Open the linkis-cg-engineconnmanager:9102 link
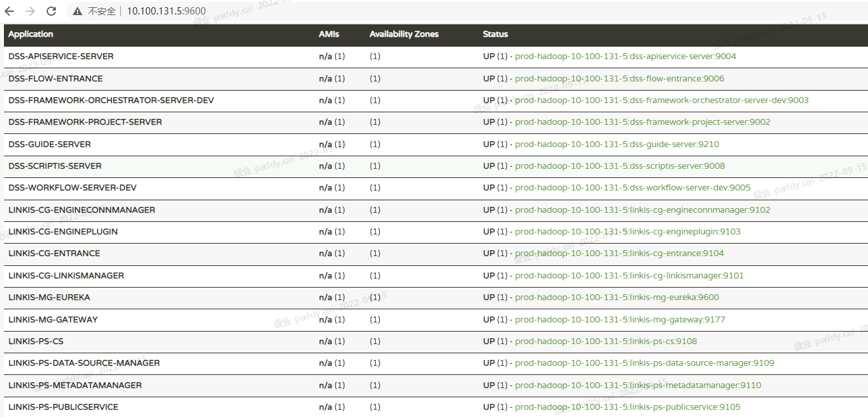The height and width of the screenshot is (417, 868). pos(643,210)
